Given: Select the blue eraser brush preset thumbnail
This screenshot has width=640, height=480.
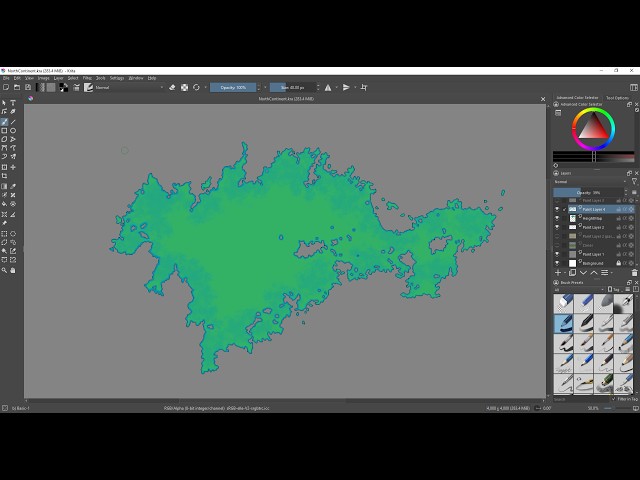Looking at the screenshot, I should [x=563, y=304].
